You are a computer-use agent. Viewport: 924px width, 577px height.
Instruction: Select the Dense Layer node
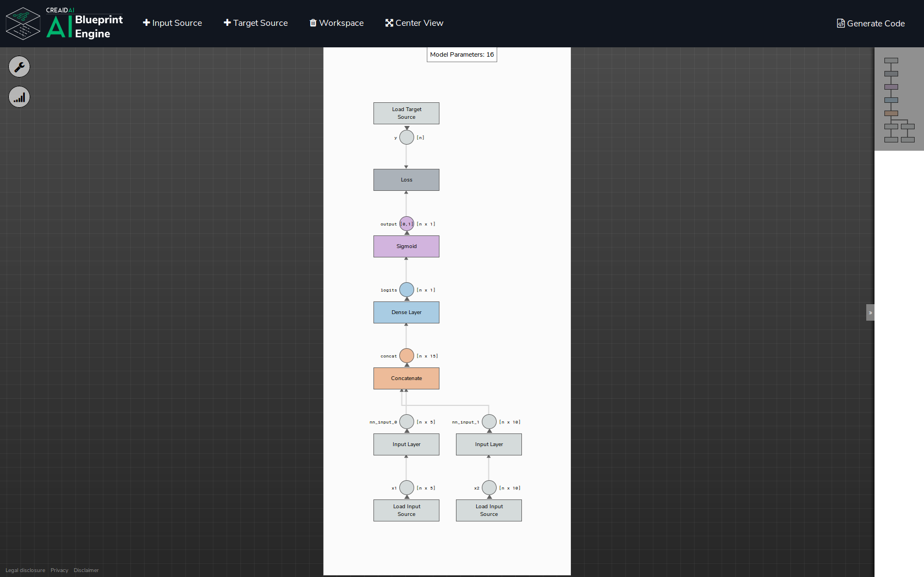coord(406,312)
